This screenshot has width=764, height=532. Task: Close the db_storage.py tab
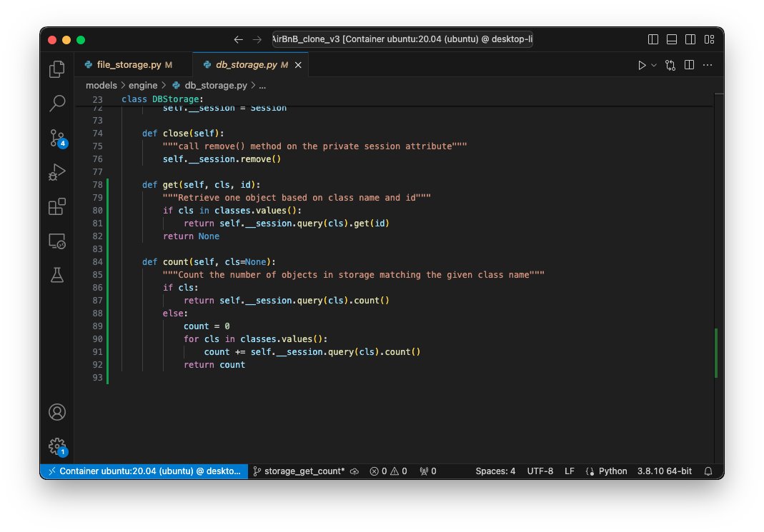(298, 65)
